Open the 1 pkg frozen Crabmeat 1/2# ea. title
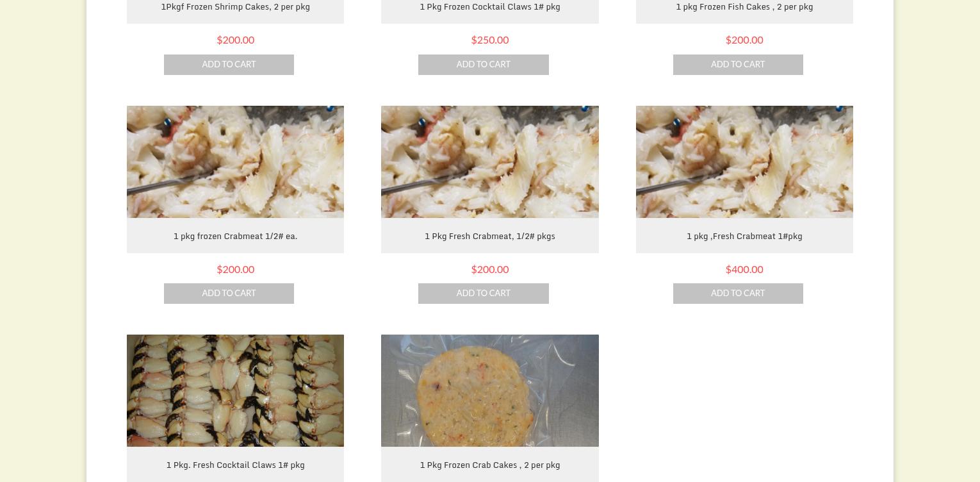 235,237
